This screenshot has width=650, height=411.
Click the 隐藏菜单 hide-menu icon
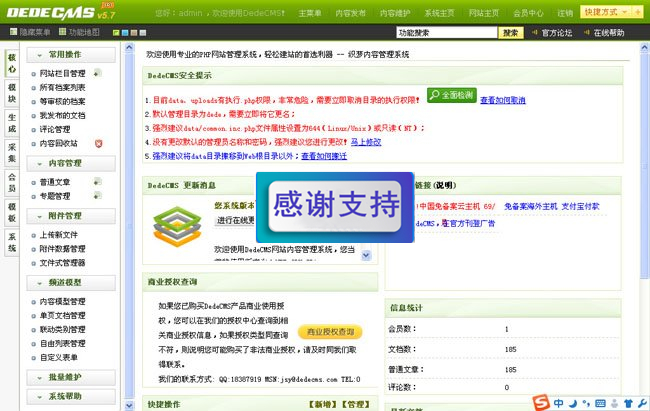13,32
